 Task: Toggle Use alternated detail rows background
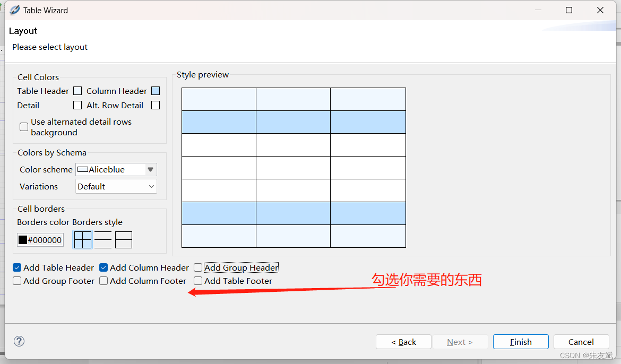coord(23,127)
